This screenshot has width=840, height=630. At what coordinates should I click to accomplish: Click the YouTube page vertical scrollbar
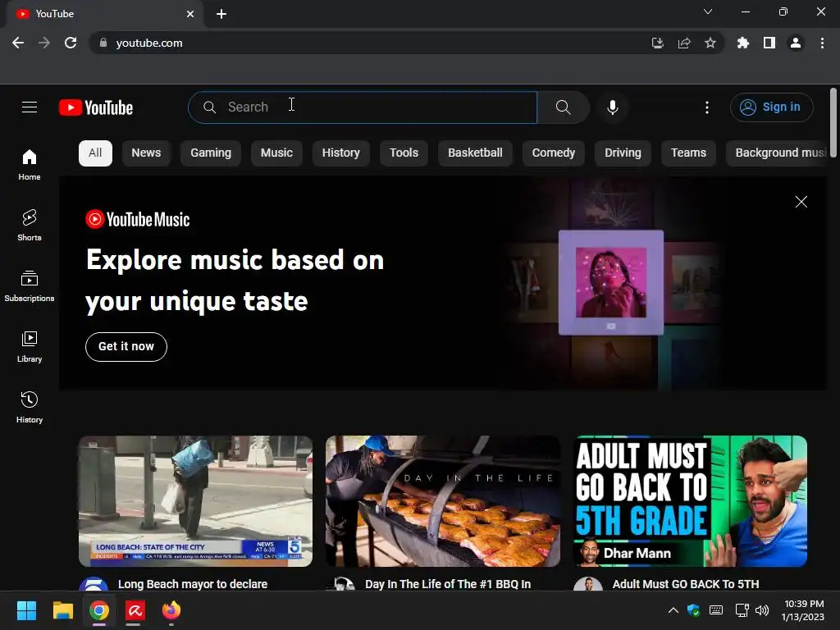coord(833,123)
